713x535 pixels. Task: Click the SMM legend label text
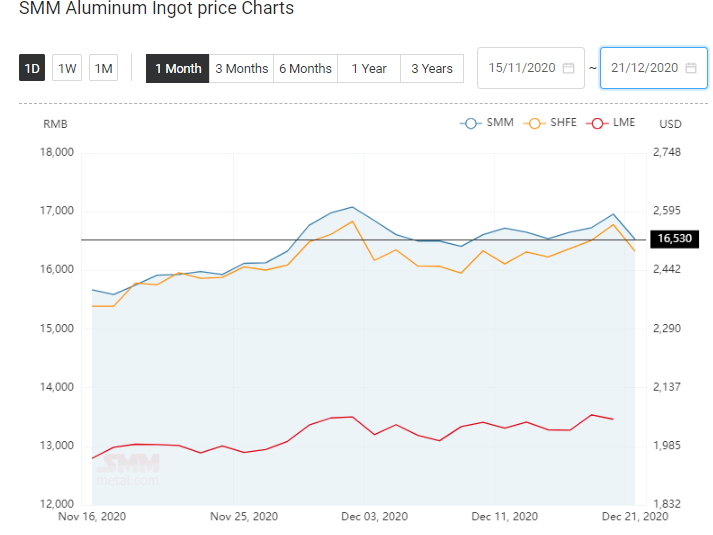(500, 122)
